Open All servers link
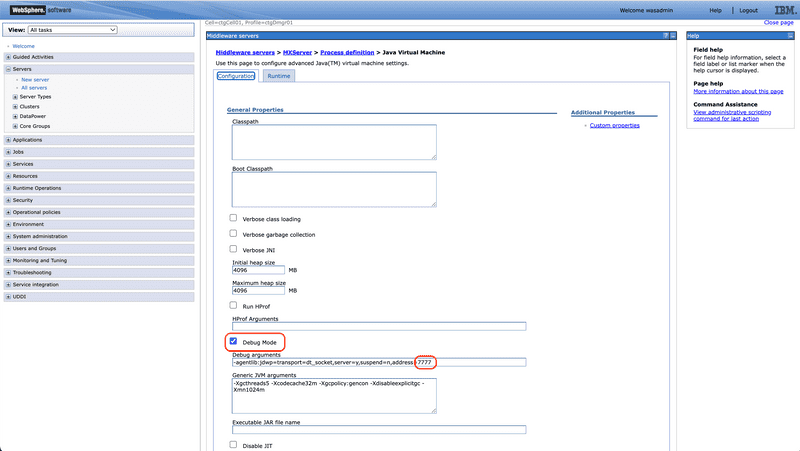Viewport: 800px width, 451px height. (34, 88)
